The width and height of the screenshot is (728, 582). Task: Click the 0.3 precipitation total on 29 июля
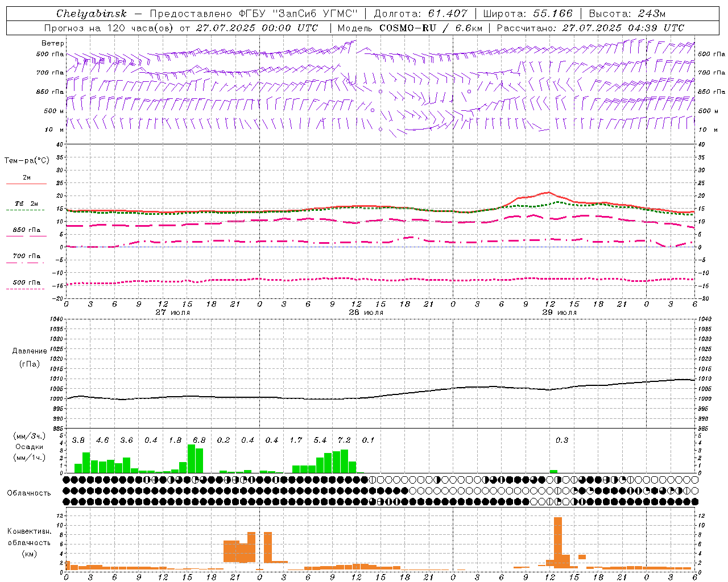coord(562,440)
